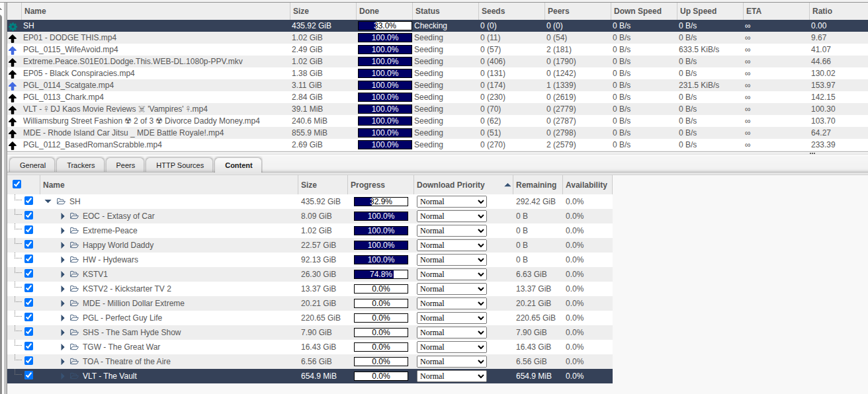Uncheck the KSTV1 folder checkbox

[29, 274]
